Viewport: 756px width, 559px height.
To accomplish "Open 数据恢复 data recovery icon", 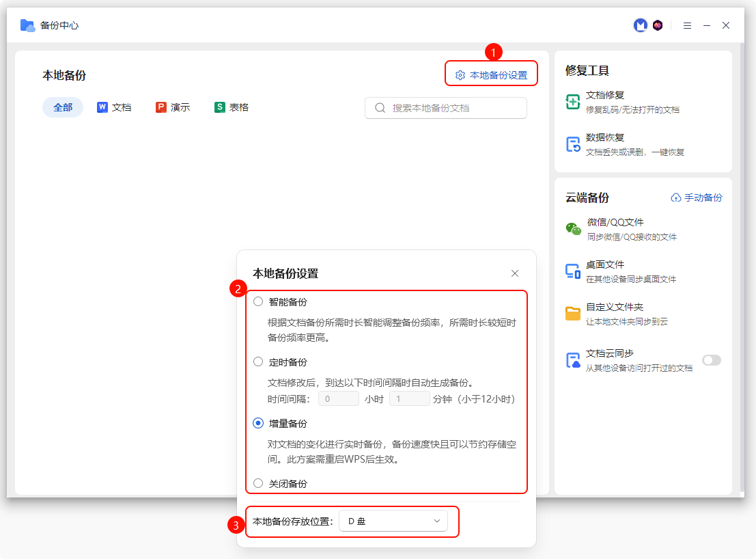I will tap(573, 144).
